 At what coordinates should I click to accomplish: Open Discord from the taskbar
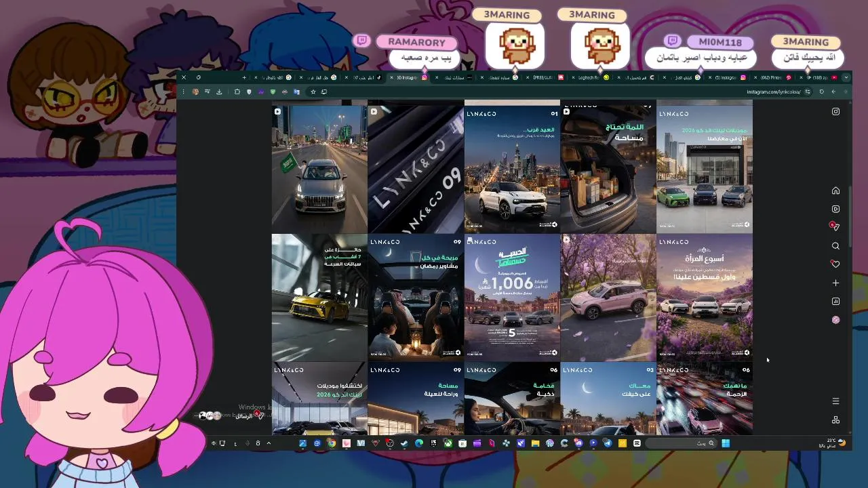point(578,443)
